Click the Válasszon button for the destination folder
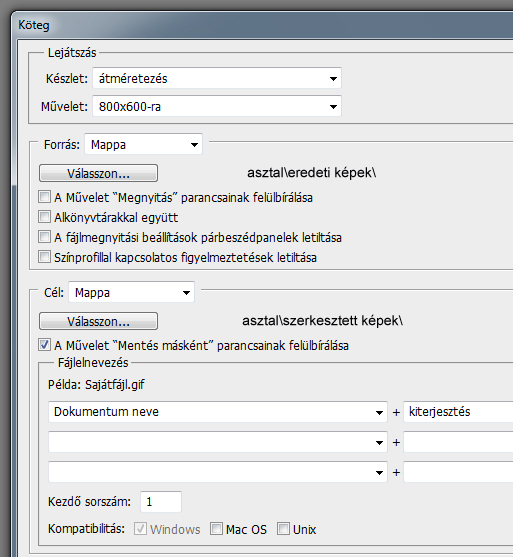Image resolution: width=513 pixels, height=557 pixels. [98, 321]
